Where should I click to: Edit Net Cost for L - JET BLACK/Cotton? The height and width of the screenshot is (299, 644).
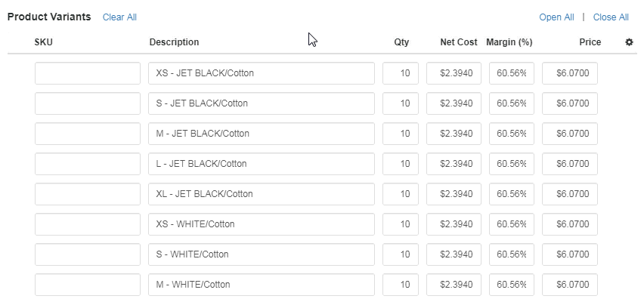point(454,164)
